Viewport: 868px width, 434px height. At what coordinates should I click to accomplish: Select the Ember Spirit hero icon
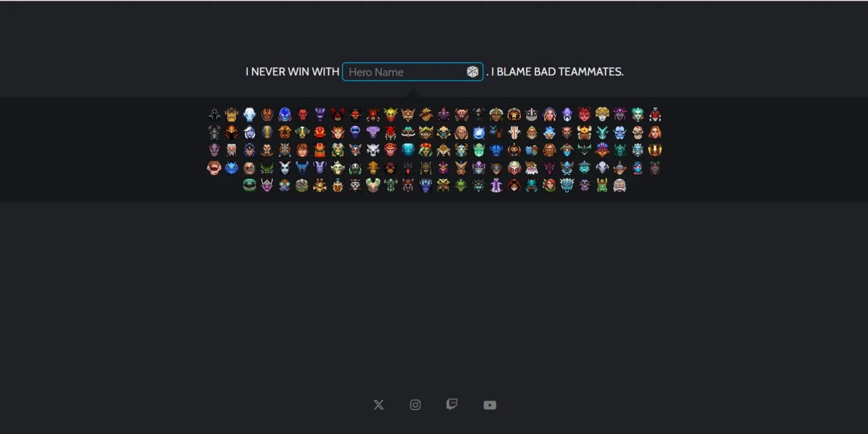pyautogui.click(x=320, y=132)
